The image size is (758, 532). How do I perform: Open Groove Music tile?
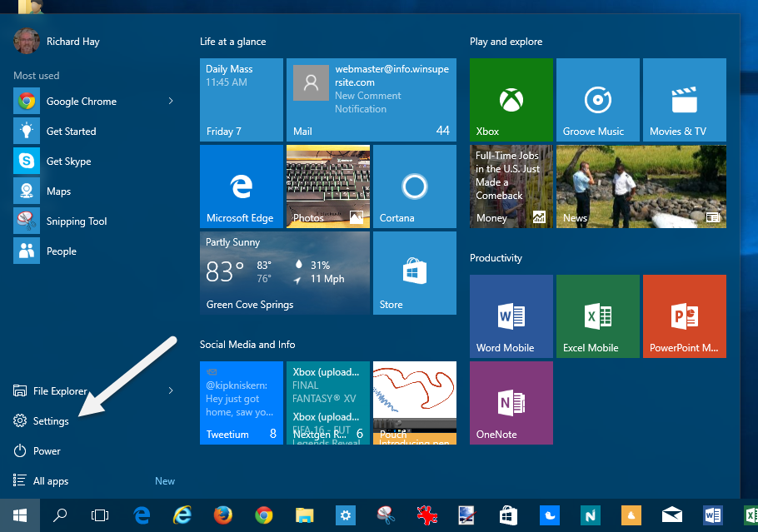coord(597,100)
